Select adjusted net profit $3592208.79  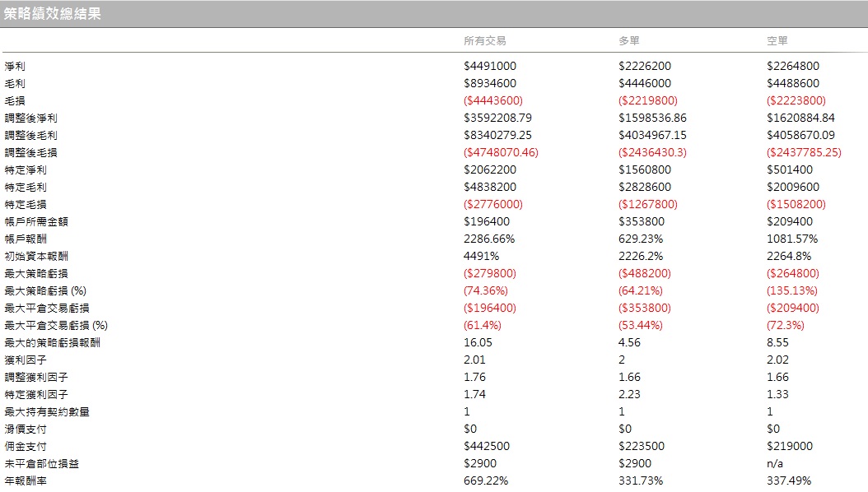point(497,118)
